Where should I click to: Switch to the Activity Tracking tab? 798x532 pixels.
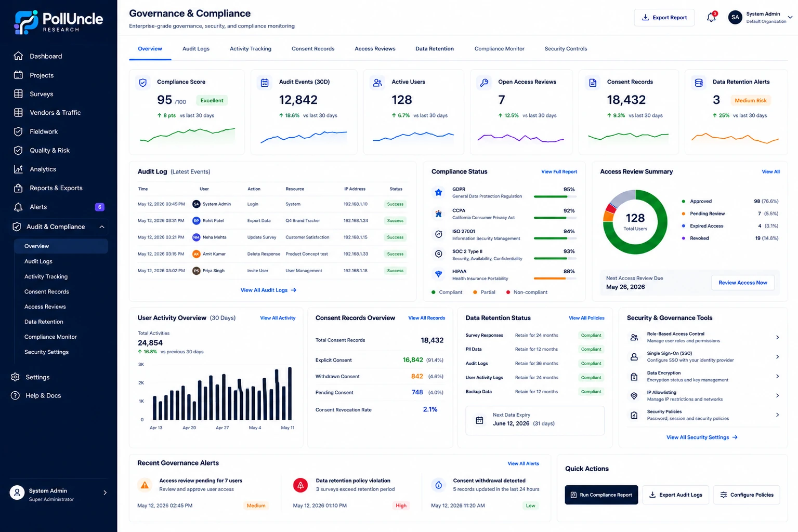[251, 49]
